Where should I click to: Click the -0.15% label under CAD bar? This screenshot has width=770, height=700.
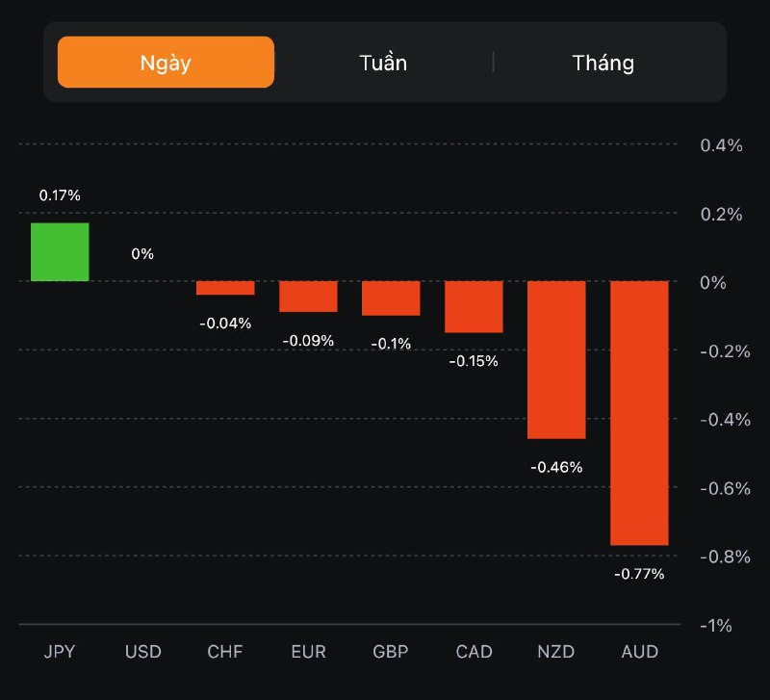tap(474, 361)
